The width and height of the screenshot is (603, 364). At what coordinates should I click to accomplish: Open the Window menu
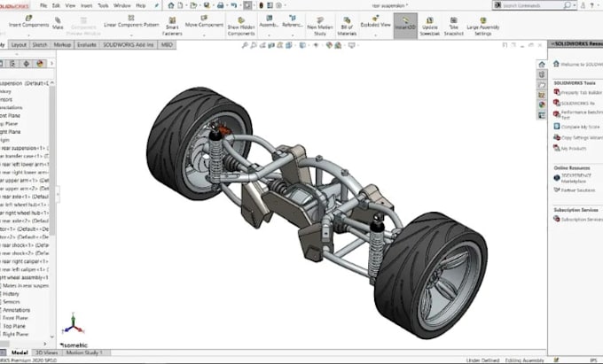coord(121,6)
